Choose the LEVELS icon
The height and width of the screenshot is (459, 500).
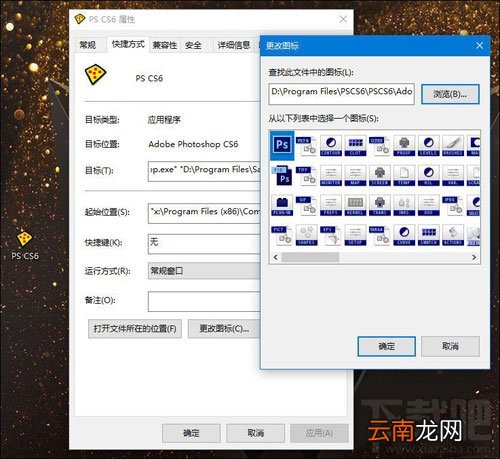click(429, 146)
